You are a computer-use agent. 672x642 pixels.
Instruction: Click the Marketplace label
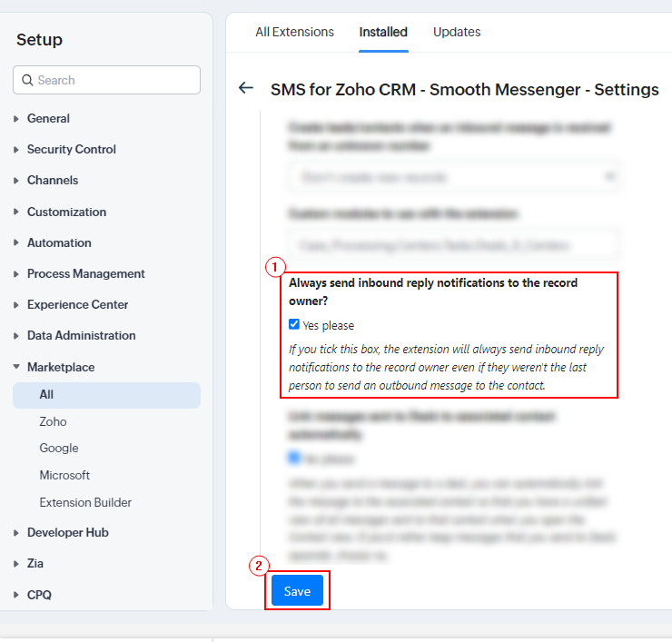coord(61,367)
